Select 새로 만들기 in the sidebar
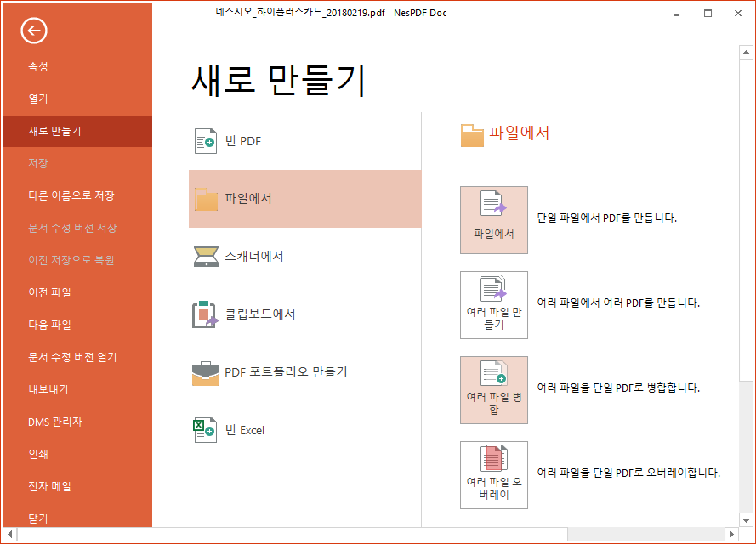The height and width of the screenshot is (544, 756). [x=77, y=131]
